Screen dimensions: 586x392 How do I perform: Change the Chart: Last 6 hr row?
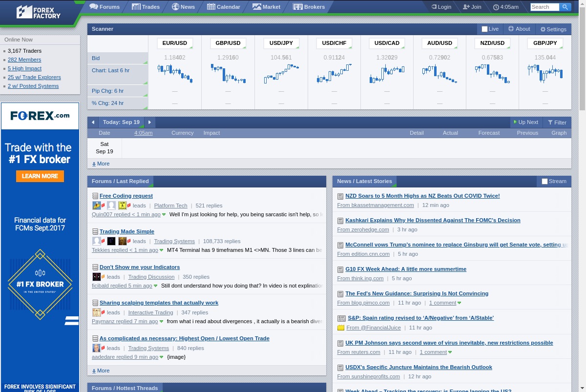(x=118, y=74)
